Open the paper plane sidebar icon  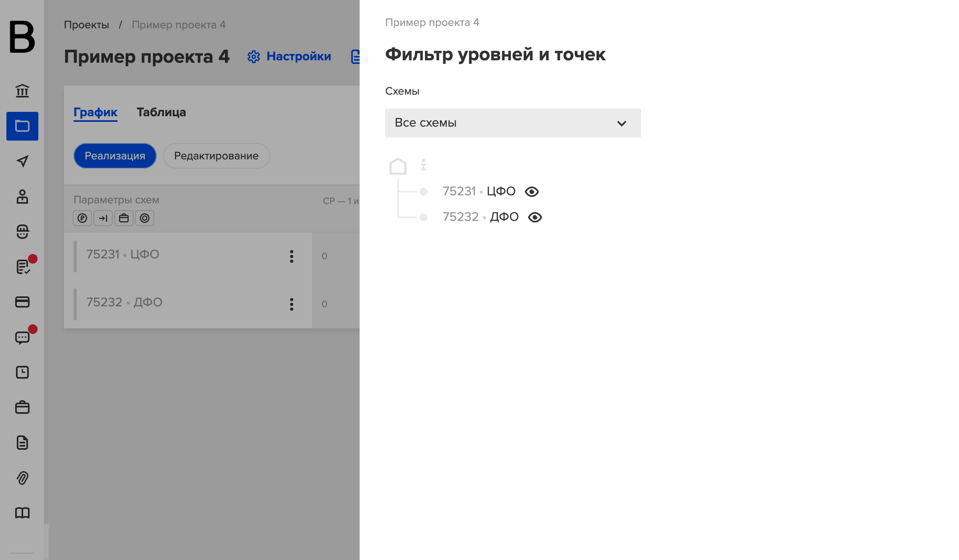point(22,161)
